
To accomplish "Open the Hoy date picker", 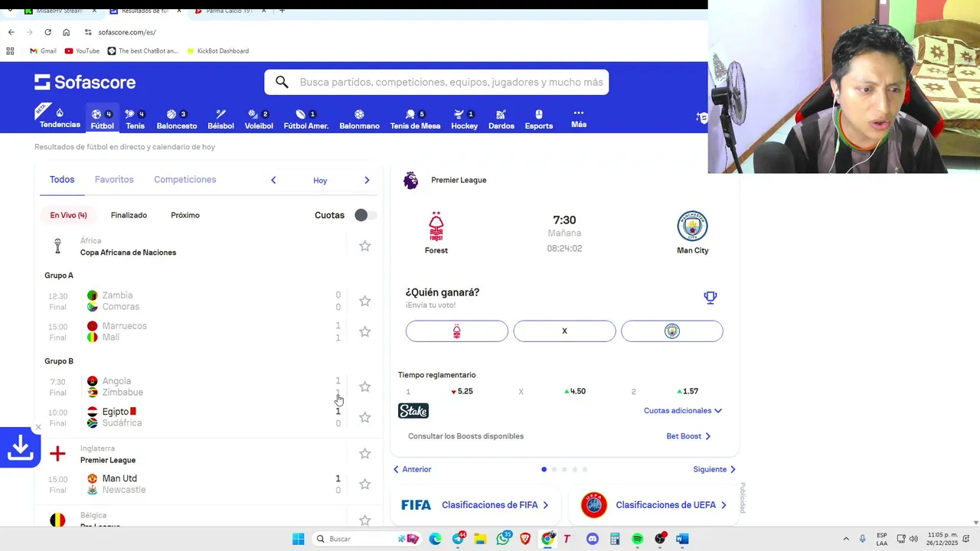I will pyautogui.click(x=320, y=181).
